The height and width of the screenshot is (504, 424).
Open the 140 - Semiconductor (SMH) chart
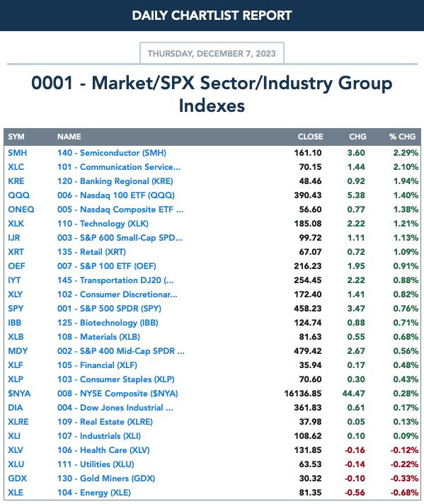click(112, 153)
